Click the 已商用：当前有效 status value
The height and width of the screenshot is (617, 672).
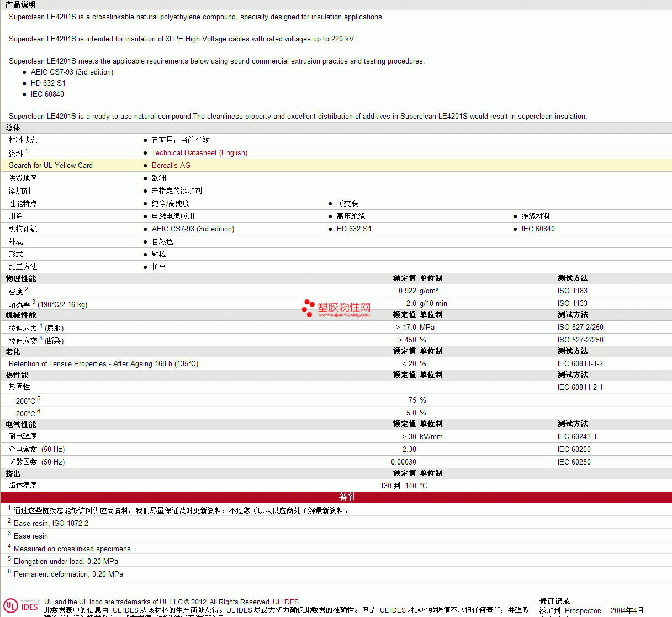click(181, 140)
